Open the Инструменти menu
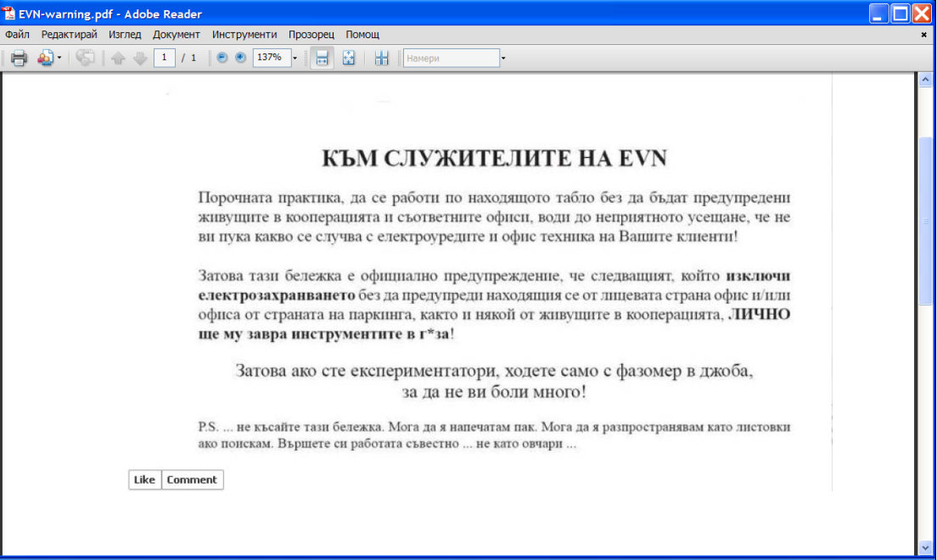 [244, 35]
